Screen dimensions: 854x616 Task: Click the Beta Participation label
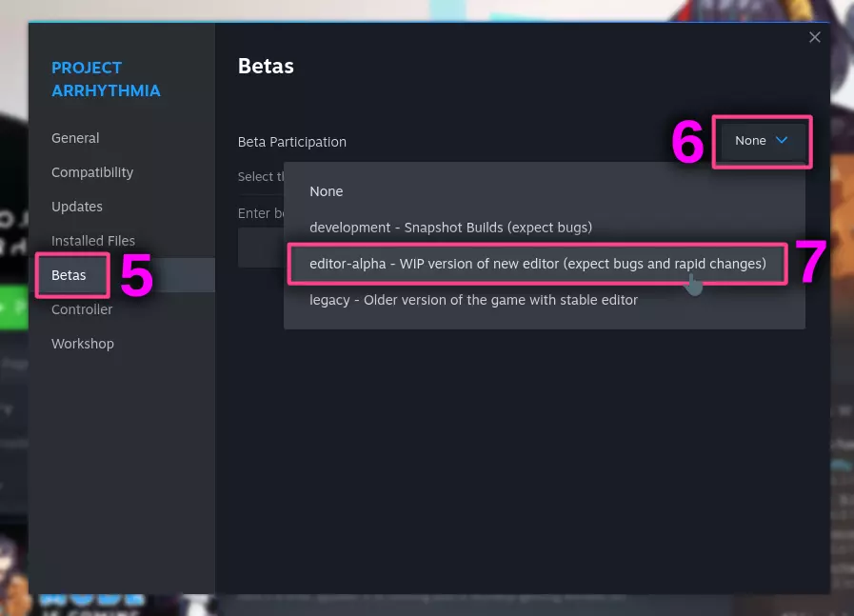pos(292,142)
